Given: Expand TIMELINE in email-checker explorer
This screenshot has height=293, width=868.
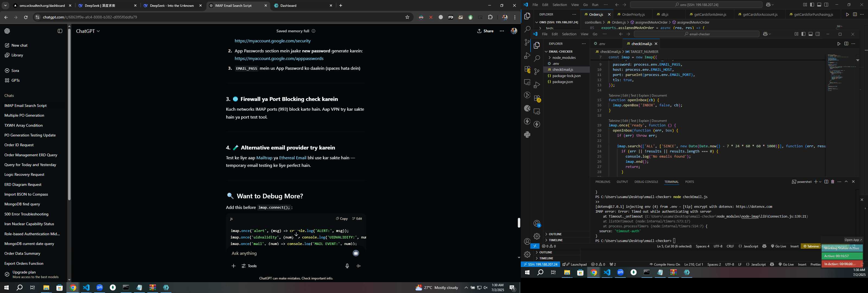Looking at the screenshot, I should pos(556,240).
